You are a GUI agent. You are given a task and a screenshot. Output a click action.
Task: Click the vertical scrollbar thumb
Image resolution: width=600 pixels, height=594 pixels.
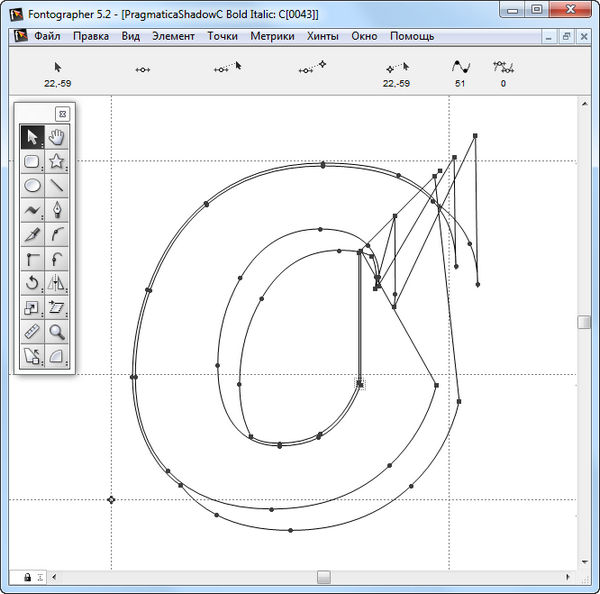584,322
